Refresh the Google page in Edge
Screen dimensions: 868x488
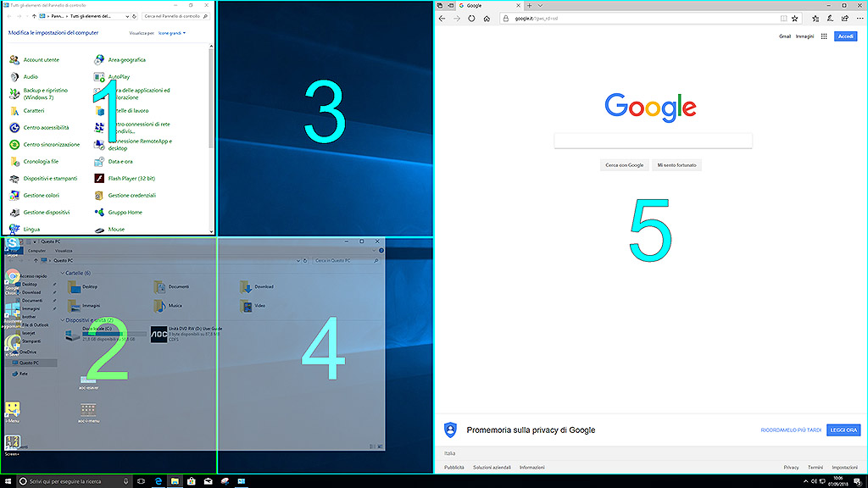click(471, 18)
